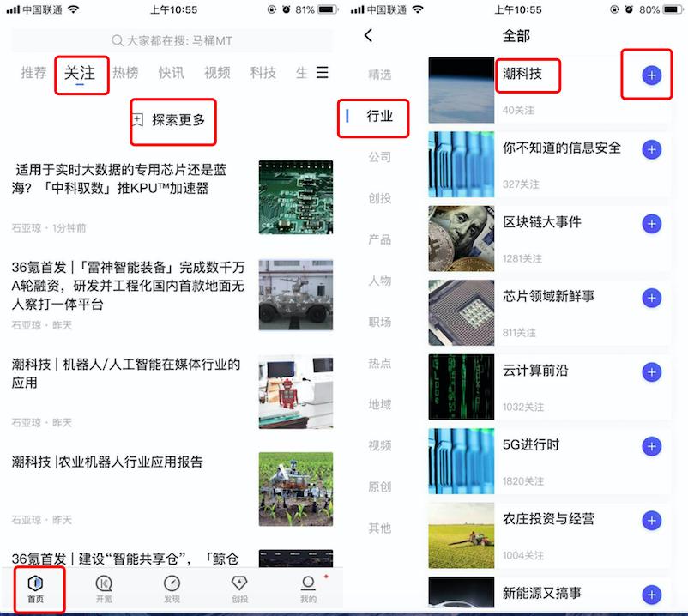
Task: Open the 首页 home tab icon
Action: (x=35, y=583)
